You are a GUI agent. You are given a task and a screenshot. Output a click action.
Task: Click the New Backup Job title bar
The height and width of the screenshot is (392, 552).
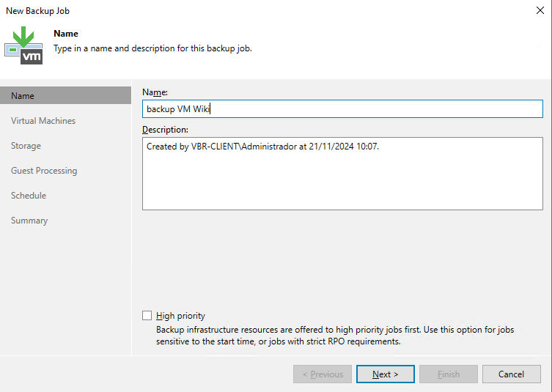tap(220, 11)
